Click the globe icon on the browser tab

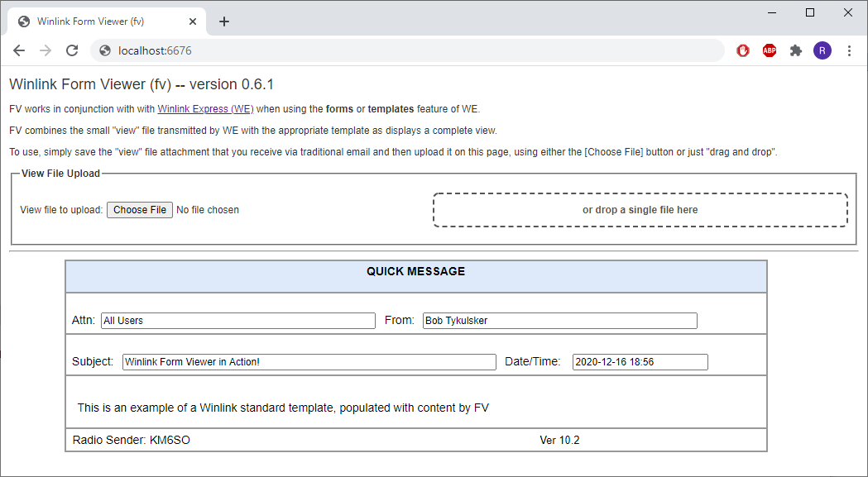tap(24, 21)
